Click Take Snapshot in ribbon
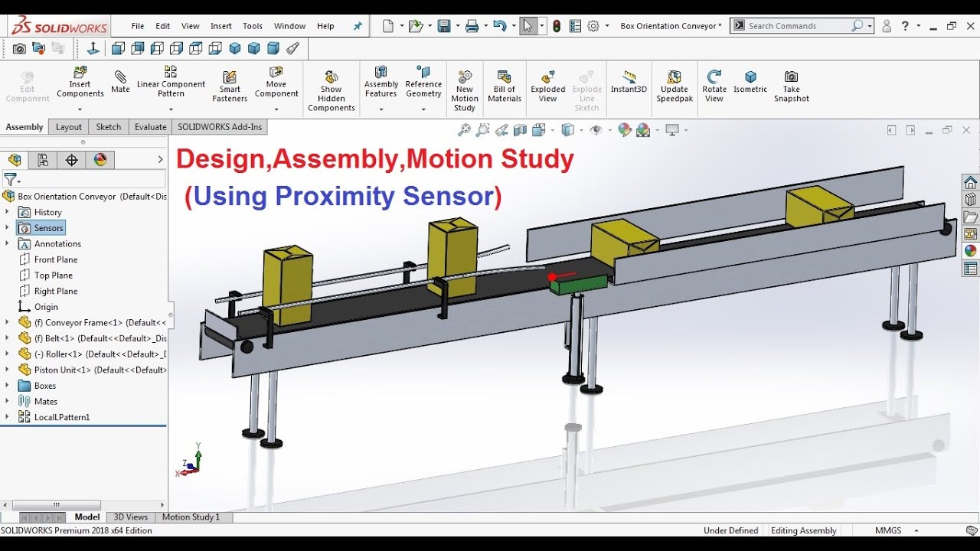980x551 pixels. pyautogui.click(x=792, y=86)
